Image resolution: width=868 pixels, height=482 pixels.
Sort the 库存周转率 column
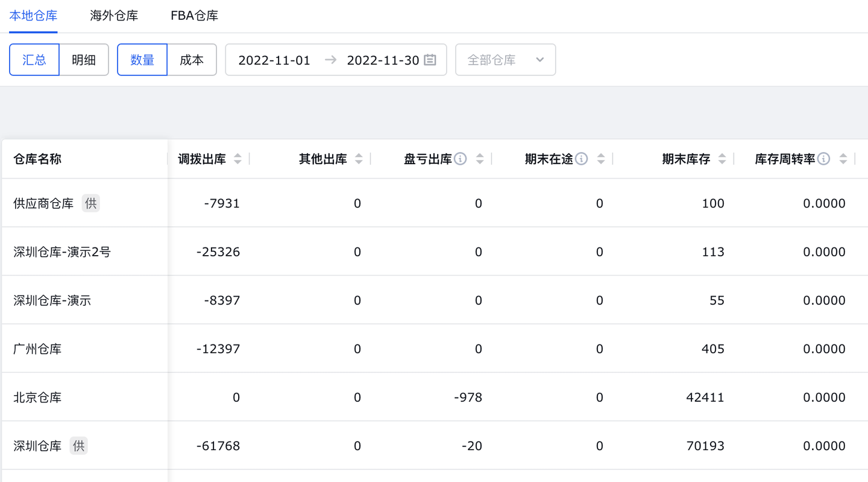click(843, 159)
